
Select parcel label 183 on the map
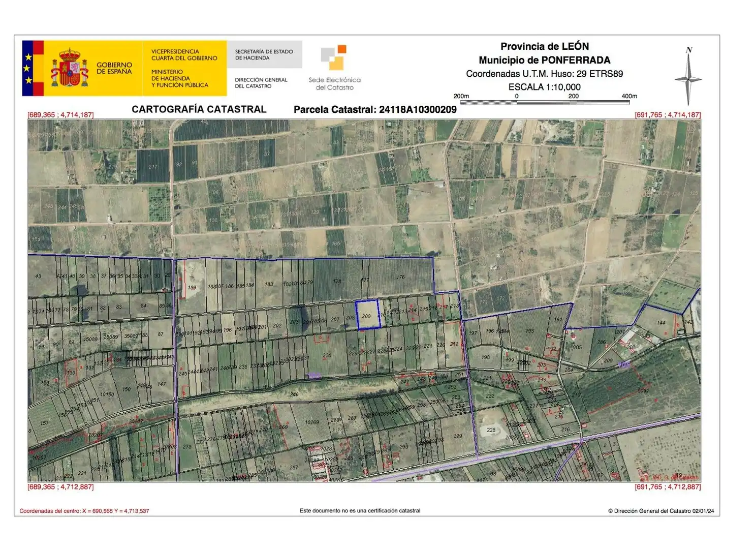pos(269,284)
